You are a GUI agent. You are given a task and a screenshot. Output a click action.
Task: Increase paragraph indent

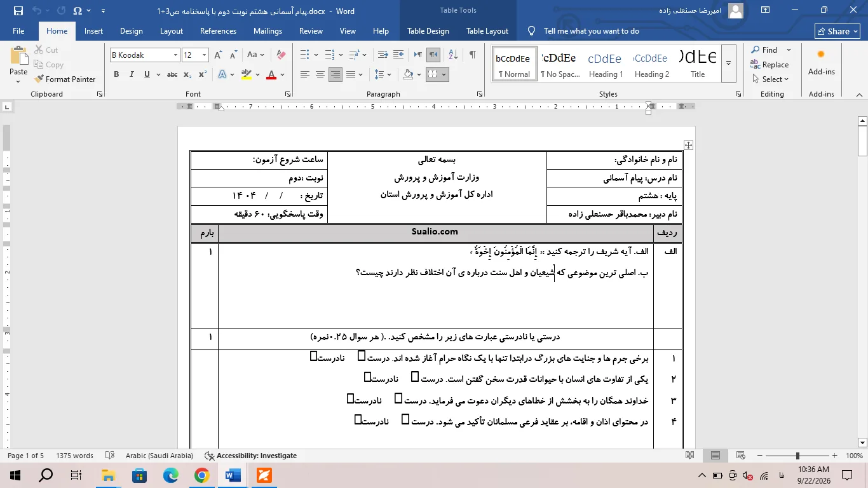tap(398, 55)
